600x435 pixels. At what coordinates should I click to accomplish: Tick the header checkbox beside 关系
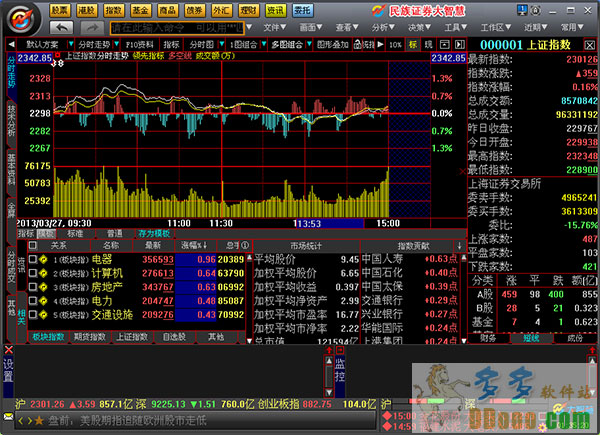[33, 245]
